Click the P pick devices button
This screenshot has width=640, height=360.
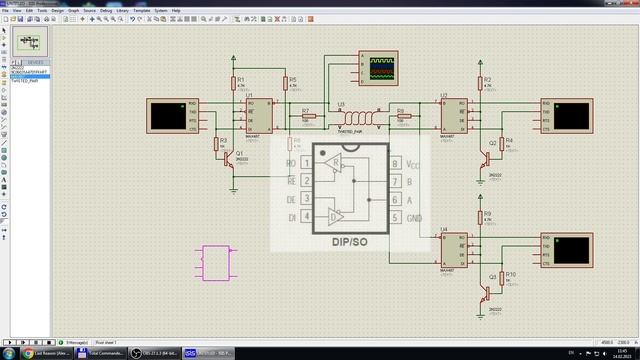[13, 62]
